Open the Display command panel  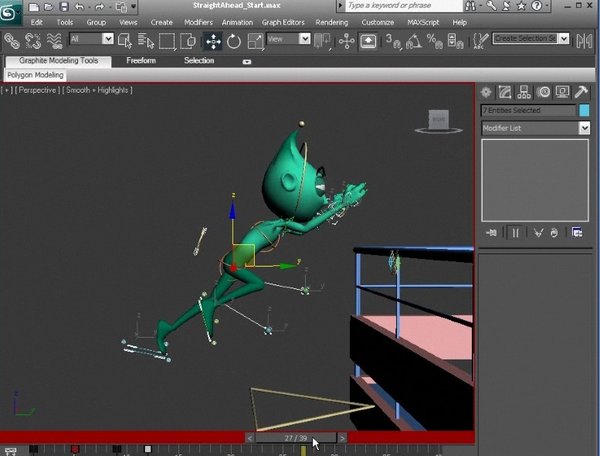562,92
